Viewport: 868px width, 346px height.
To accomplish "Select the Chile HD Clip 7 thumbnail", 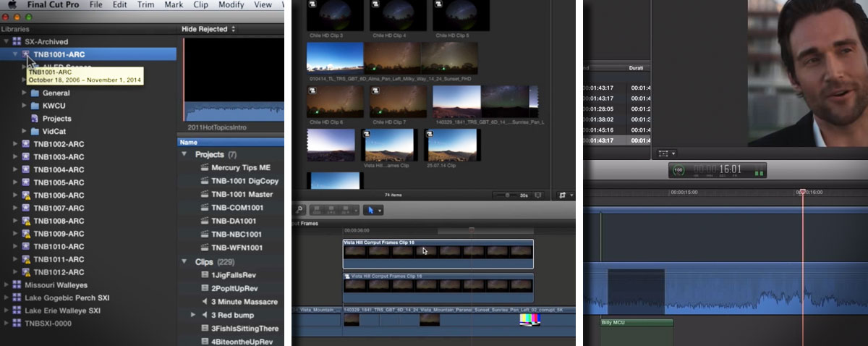I will click(397, 101).
